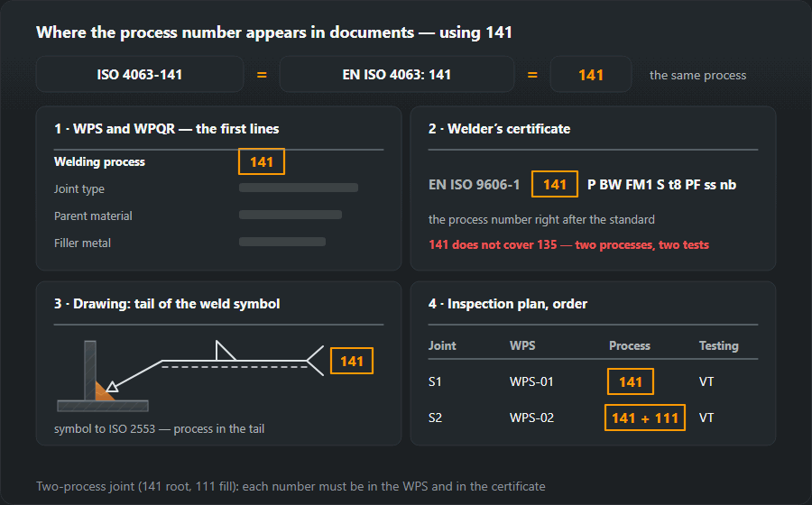Click joint cell 'S1'
The image size is (812, 505).
click(435, 381)
